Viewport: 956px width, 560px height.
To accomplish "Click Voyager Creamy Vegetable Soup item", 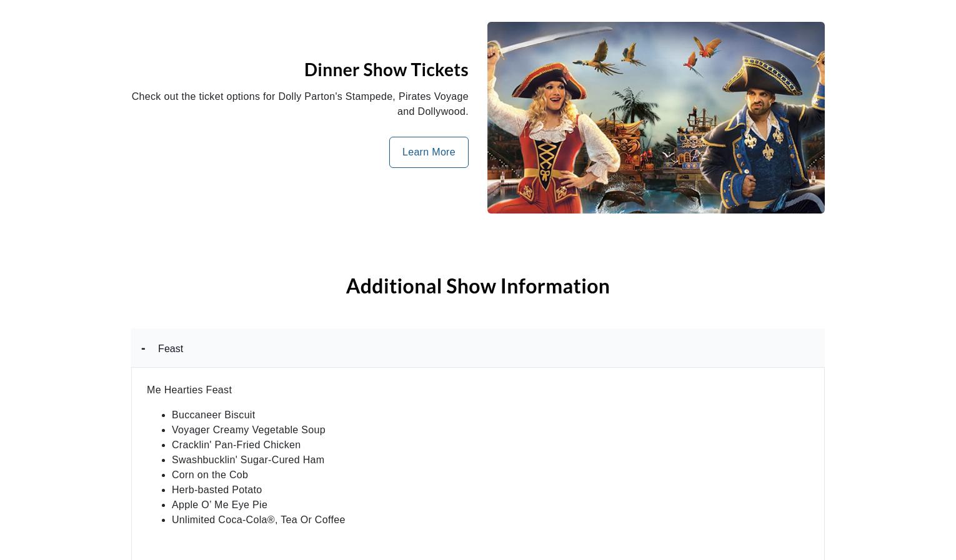I will click(248, 430).
